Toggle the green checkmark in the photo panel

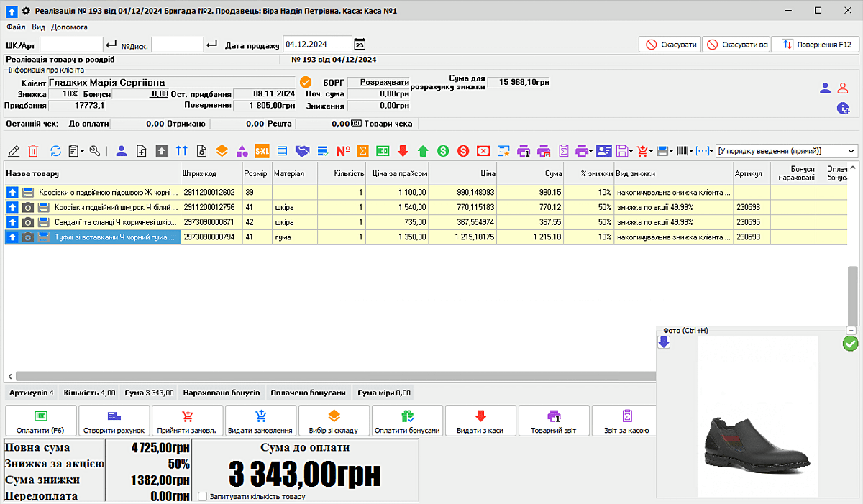tap(849, 344)
